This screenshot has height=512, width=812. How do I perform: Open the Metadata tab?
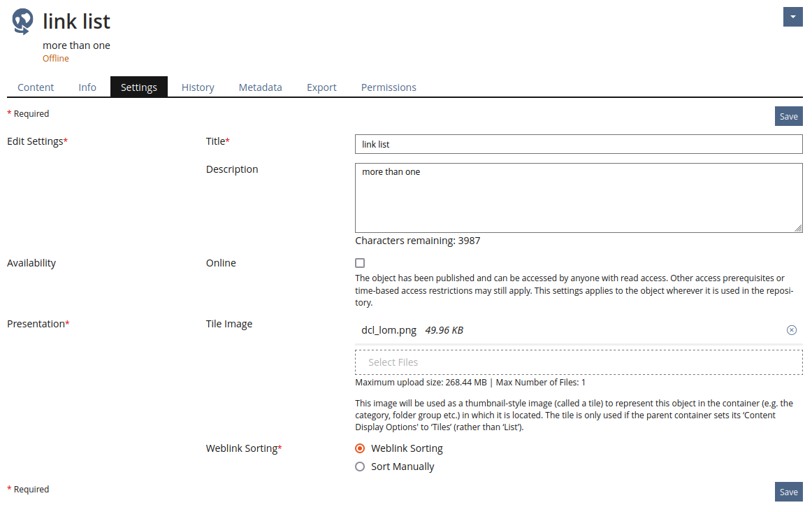pos(260,87)
